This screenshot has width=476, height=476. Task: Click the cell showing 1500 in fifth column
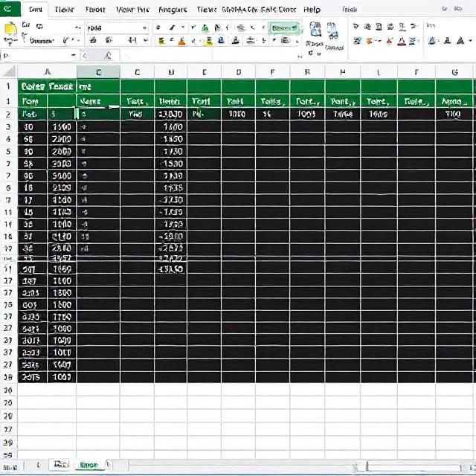[x=170, y=164]
